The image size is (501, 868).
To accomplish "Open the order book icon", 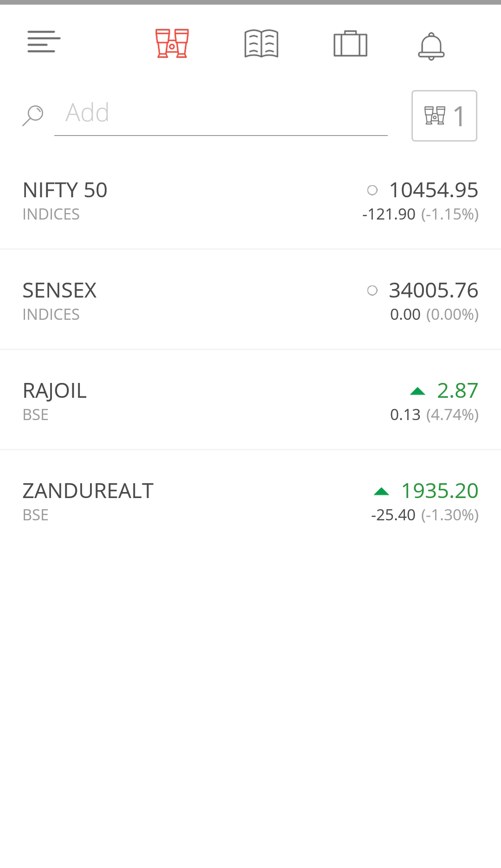I will click(261, 44).
